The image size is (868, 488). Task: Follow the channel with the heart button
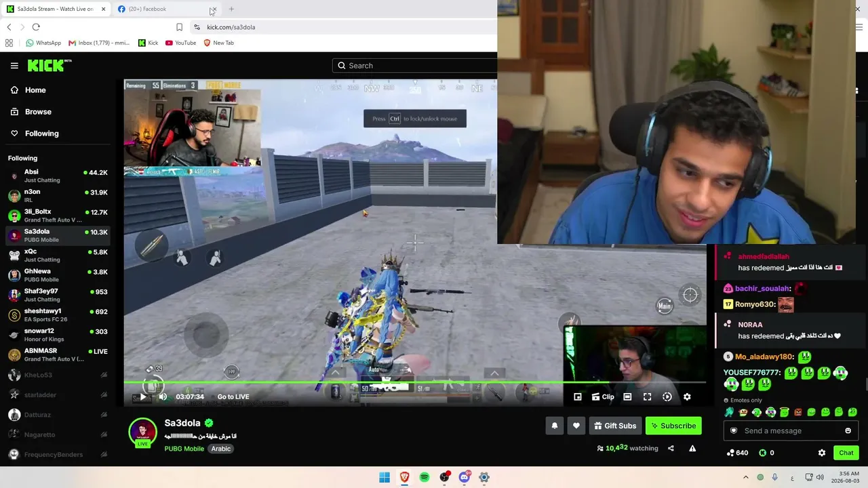576,426
